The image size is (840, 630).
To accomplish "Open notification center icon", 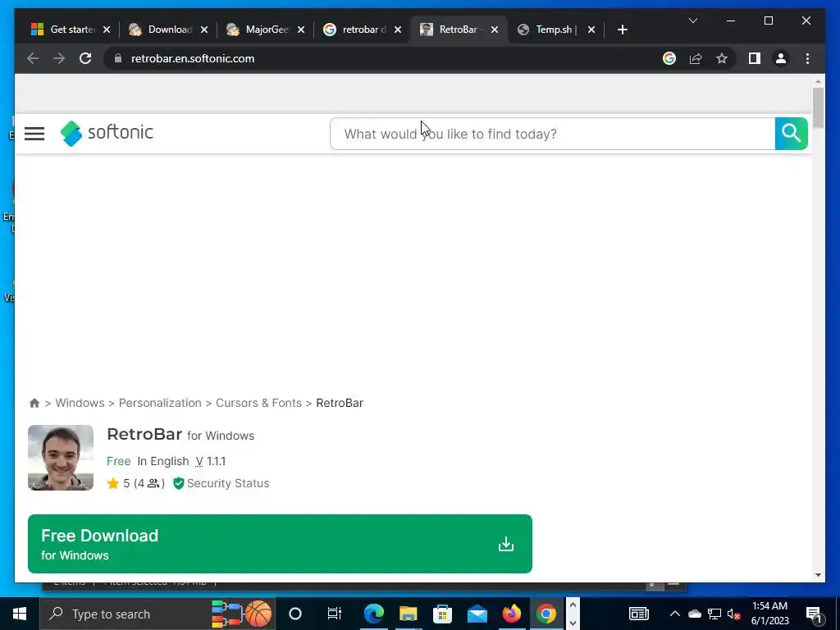I will coord(815,614).
